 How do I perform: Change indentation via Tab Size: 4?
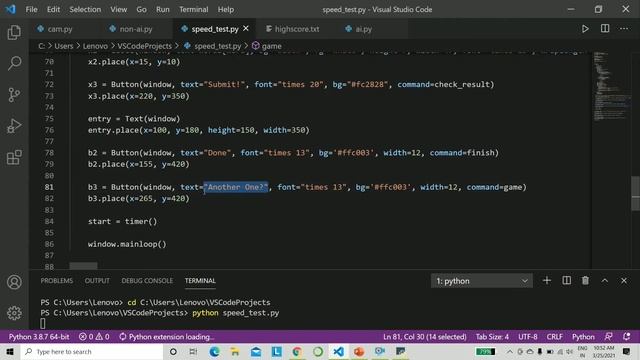click(x=492, y=337)
